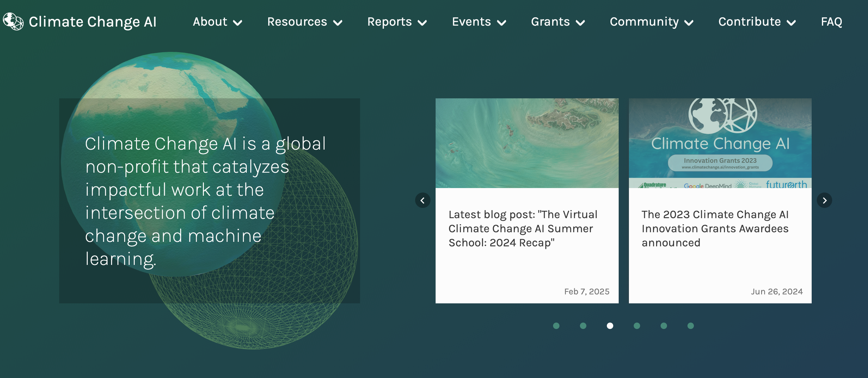Click the previous carousel arrow button
The height and width of the screenshot is (378, 868).
pyautogui.click(x=422, y=200)
